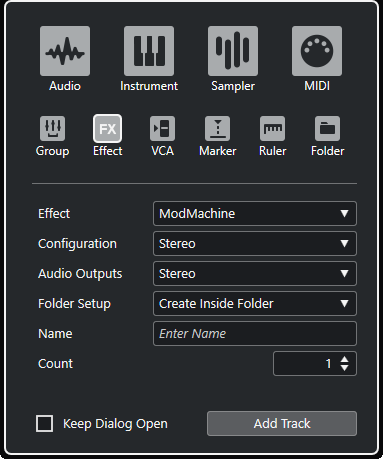Screen dimensions: 383x459
Task: Focus the Enter Name text field
Action: [x=255, y=334]
